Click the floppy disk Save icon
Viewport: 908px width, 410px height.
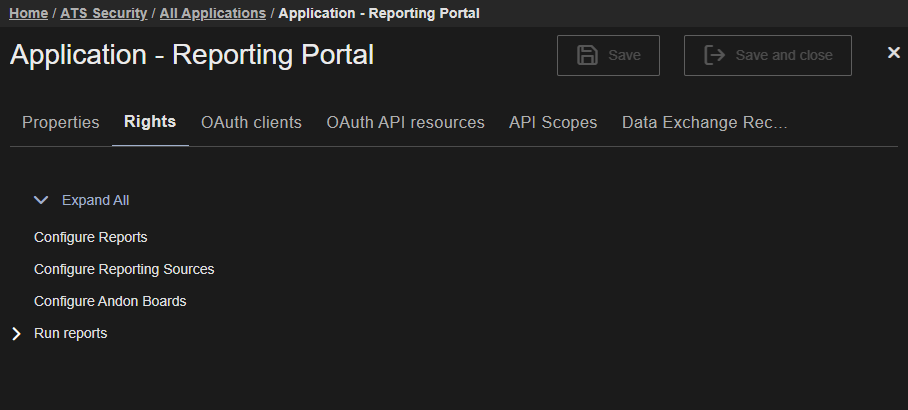coord(588,56)
